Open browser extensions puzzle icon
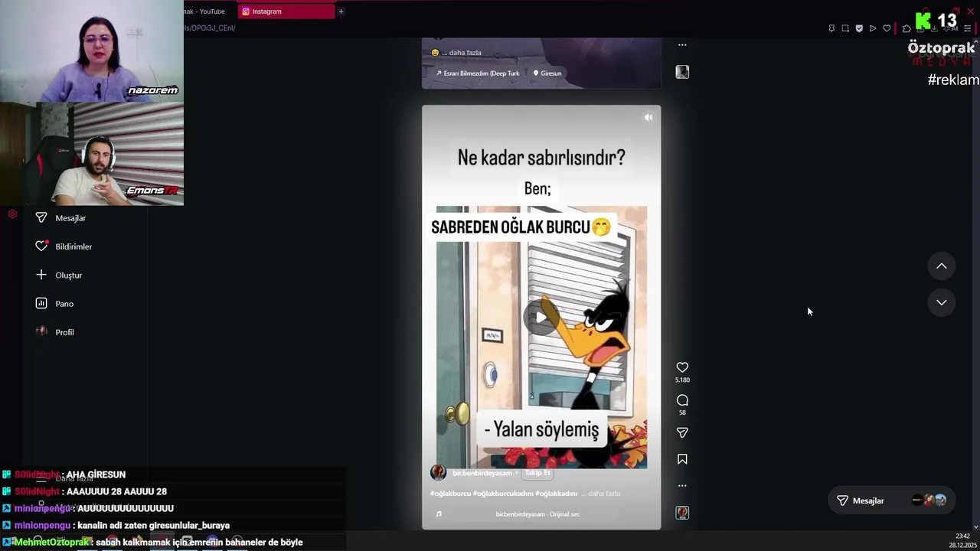 pyautogui.click(x=906, y=28)
